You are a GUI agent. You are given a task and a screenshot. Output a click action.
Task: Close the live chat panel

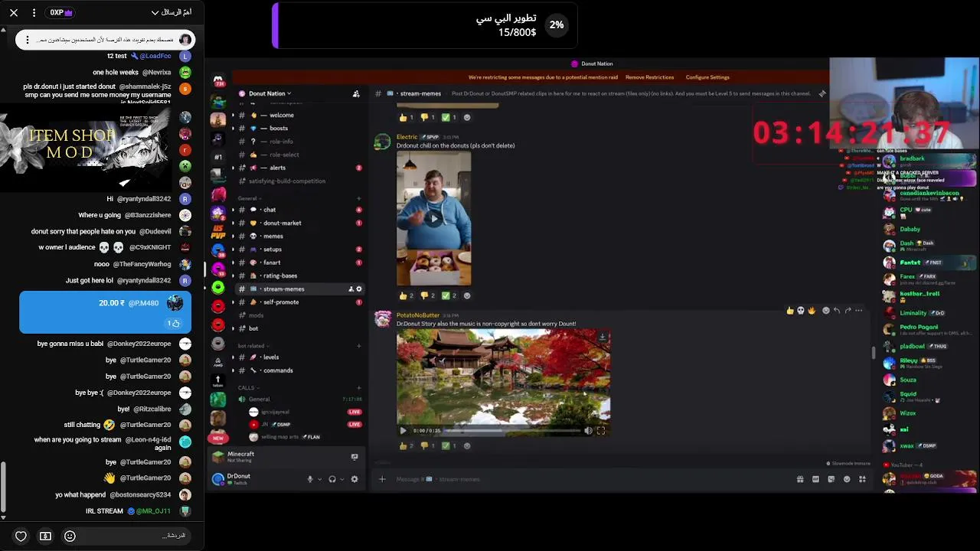tap(14, 13)
